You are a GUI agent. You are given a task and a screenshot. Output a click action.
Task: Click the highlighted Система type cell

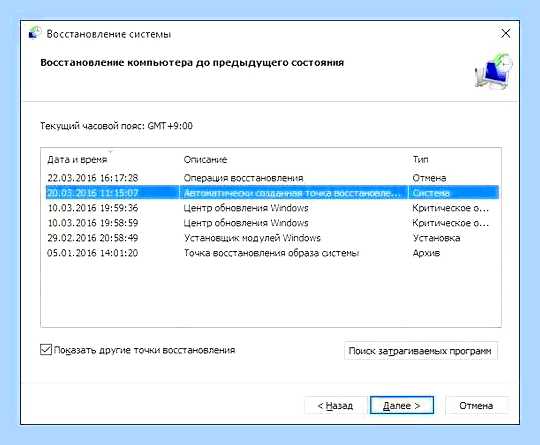coord(431,193)
